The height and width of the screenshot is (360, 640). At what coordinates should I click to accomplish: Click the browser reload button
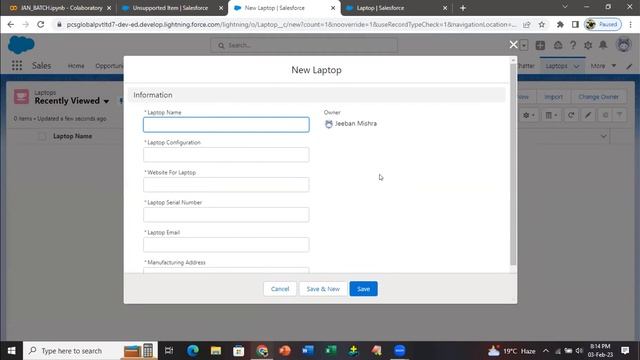tap(40, 24)
